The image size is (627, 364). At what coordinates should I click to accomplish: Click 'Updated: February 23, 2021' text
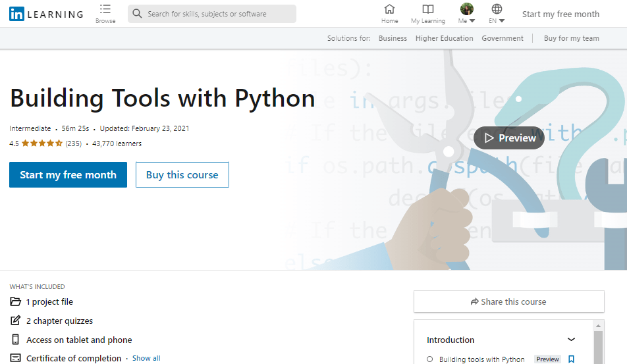tap(144, 128)
